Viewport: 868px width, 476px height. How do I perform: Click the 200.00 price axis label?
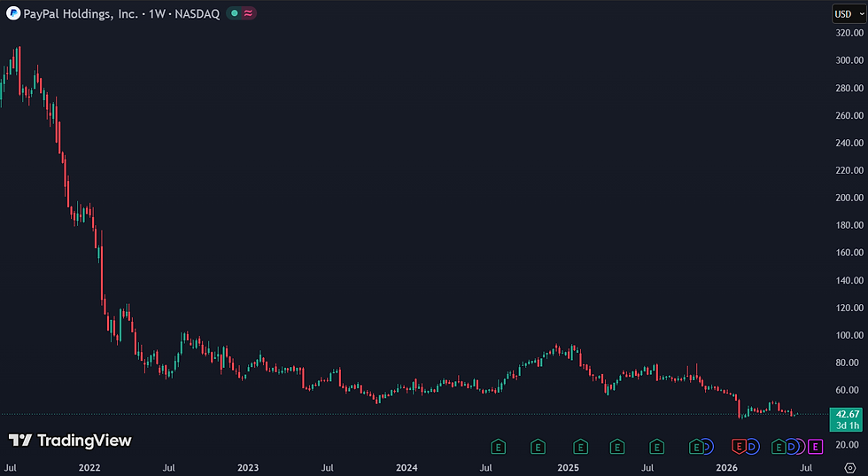pos(849,198)
